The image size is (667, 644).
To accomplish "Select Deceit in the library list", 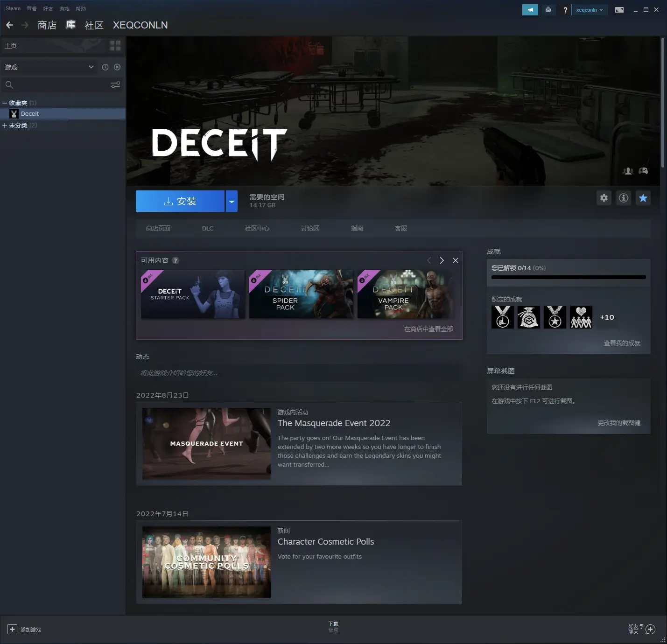I will click(63, 114).
